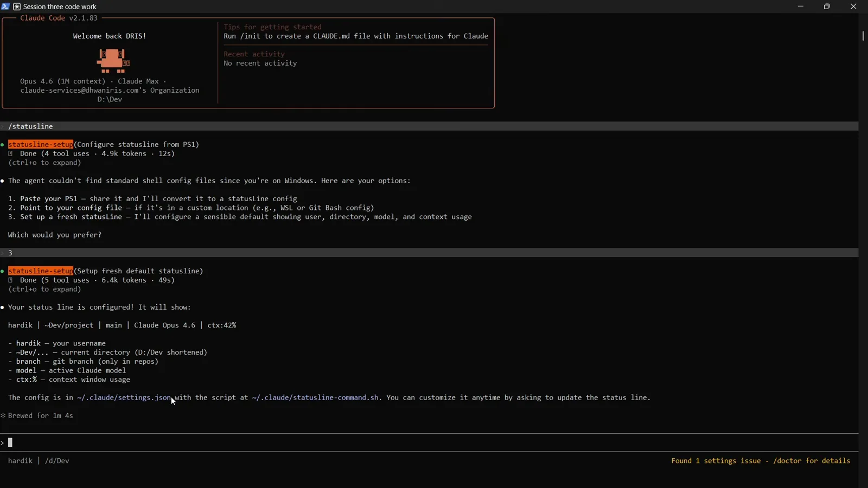Image resolution: width=868 pixels, height=488 pixels.
Task: Open the ~/.claude/settings.json path link
Action: point(124,397)
